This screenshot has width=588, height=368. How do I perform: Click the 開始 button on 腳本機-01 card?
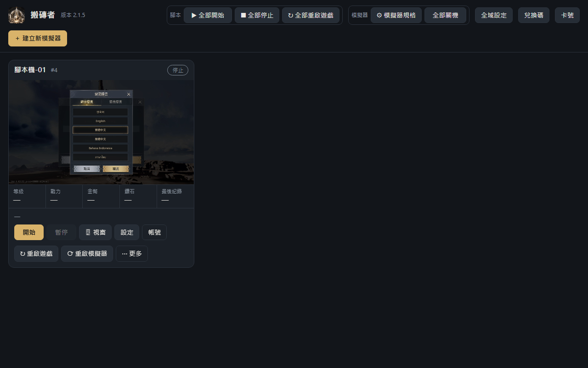[x=29, y=232]
